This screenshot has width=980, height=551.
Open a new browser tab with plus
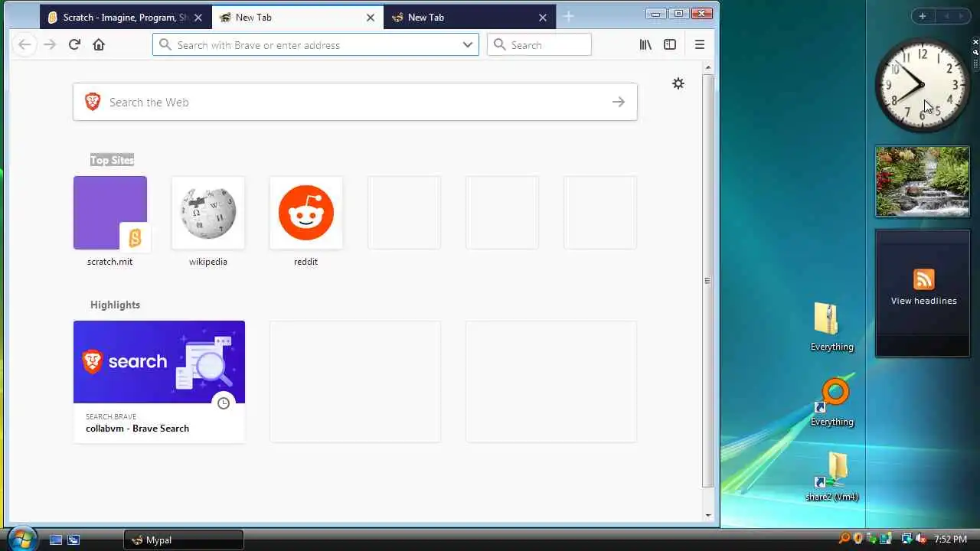[568, 17]
